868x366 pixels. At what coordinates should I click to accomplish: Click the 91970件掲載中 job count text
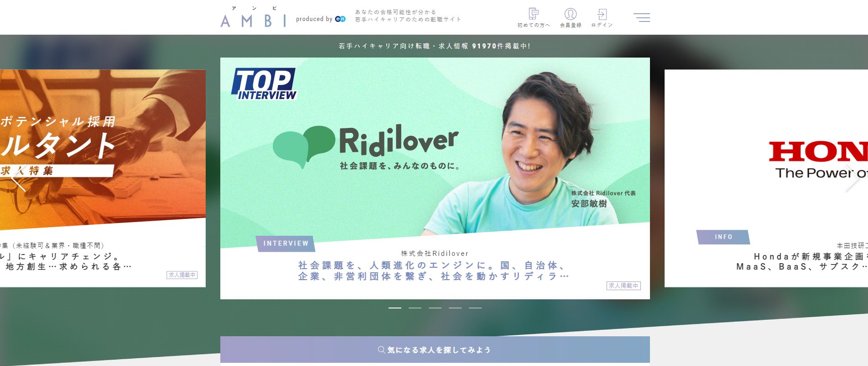pos(501,46)
